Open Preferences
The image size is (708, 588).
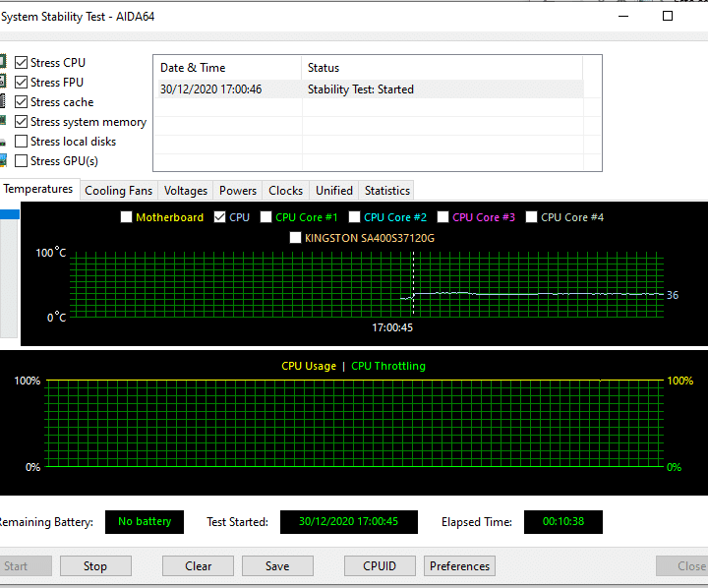point(459,565)
